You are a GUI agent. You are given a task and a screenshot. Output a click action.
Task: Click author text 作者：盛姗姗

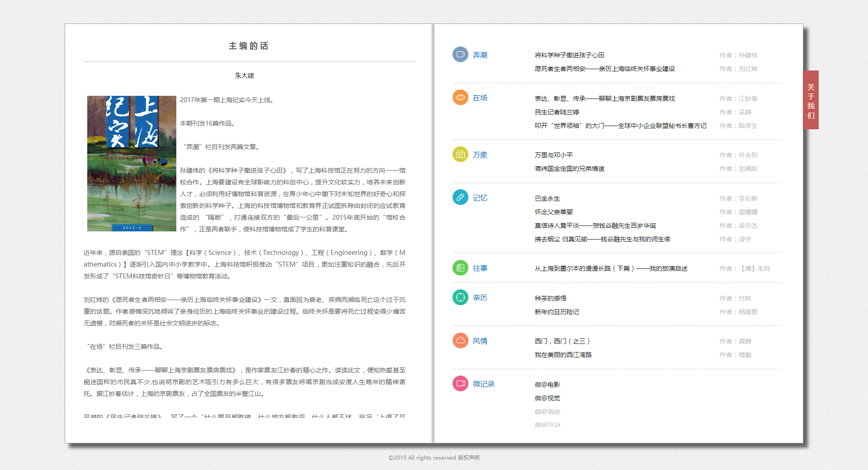click(x=739, y=212)
